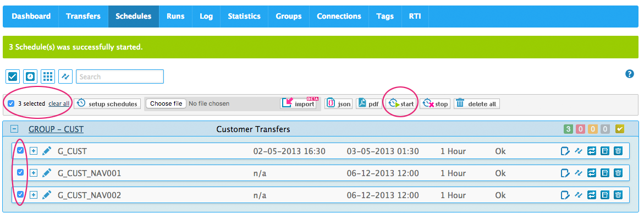Click the Choose file button

[x=166, y=103]
